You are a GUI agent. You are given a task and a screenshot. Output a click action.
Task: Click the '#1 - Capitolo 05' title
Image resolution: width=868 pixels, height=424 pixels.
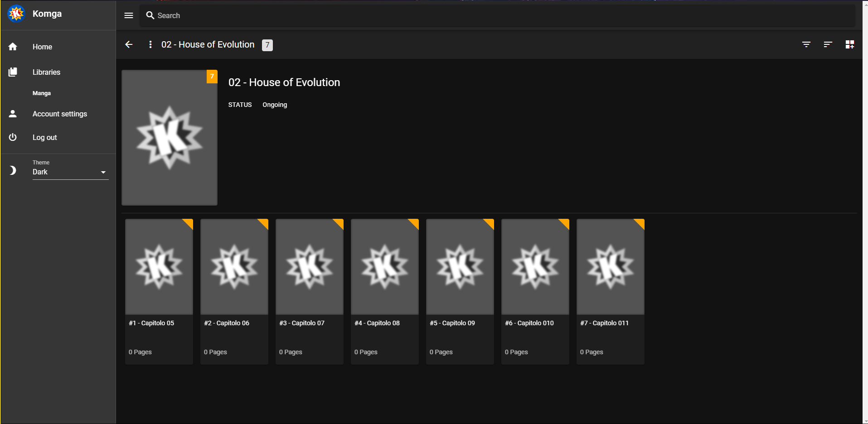151,323
